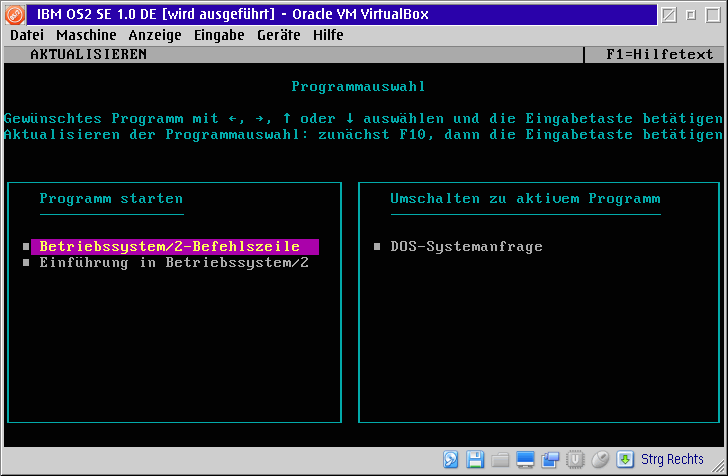Select Betriebssystem/2-Befehlszeile program entry
The width and height of the screenshot is (728, 476).
pos(175,246)
